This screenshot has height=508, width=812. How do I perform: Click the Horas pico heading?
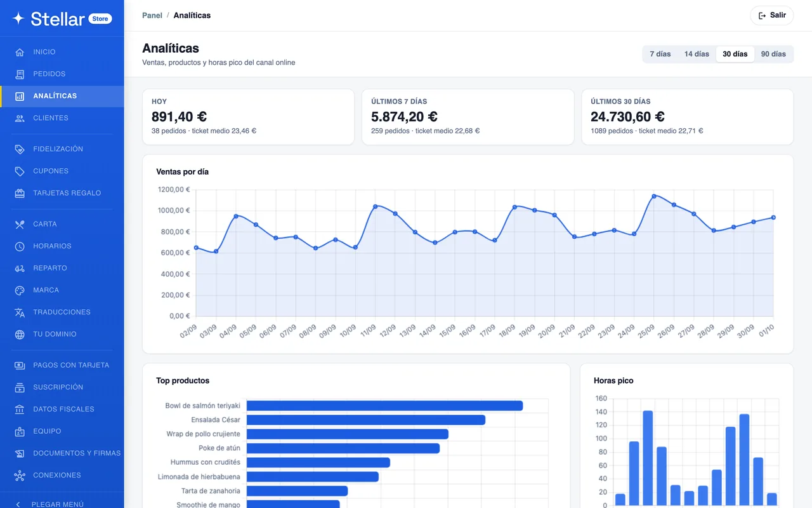[x=613, y=381]
